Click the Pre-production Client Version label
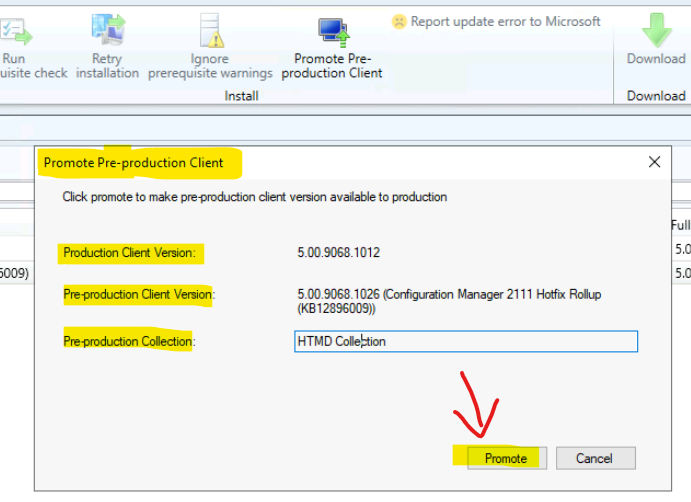Viewport: 691px width, 502px height. 139,294
